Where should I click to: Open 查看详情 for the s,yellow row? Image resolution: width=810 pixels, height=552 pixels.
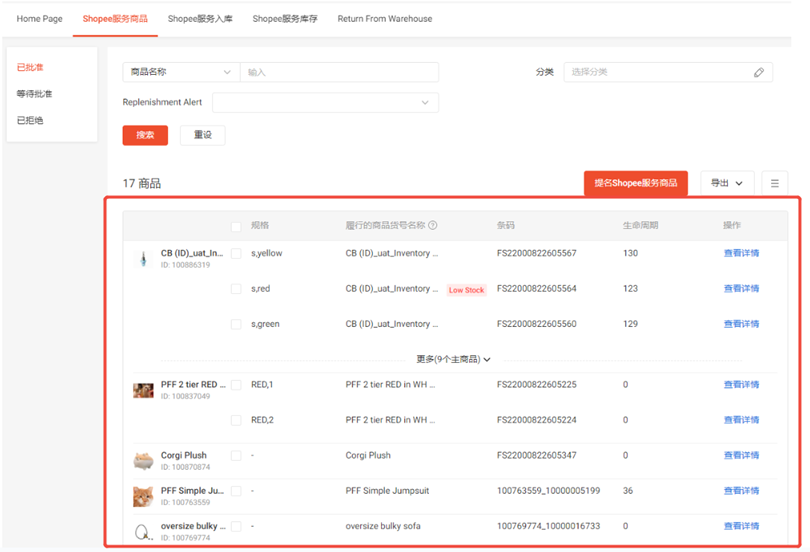pyautogui.click(x=741, y=253)
